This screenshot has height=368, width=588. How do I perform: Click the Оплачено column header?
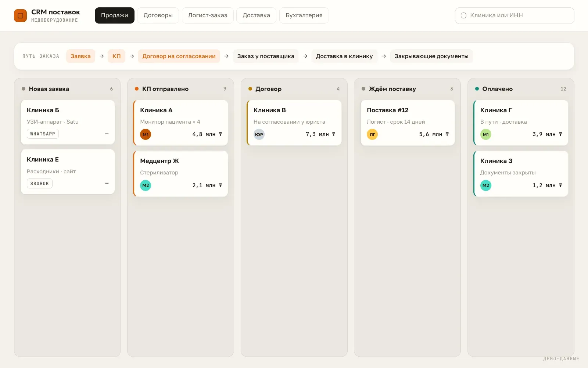pos(498,89)
